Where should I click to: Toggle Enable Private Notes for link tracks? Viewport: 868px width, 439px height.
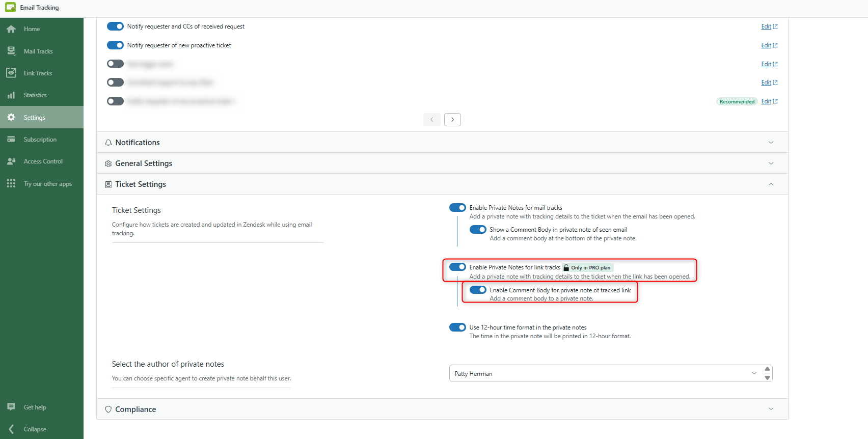[457, 267]
